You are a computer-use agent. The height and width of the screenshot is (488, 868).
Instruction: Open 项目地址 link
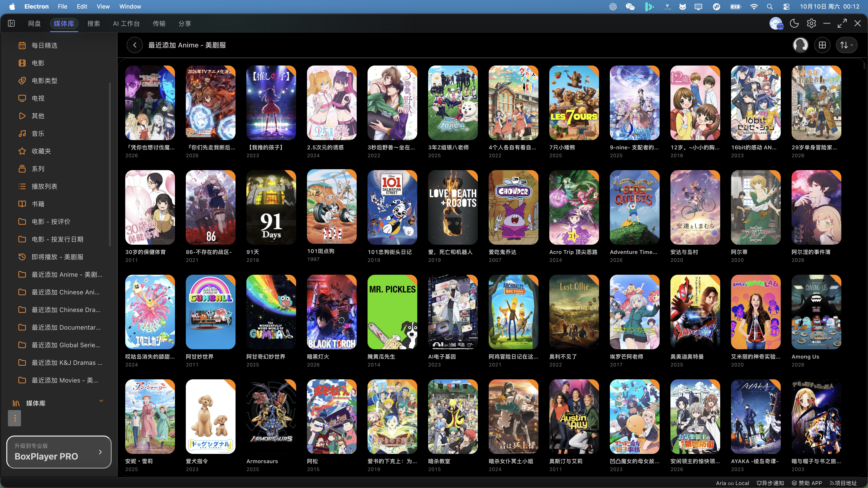(843, 483)
